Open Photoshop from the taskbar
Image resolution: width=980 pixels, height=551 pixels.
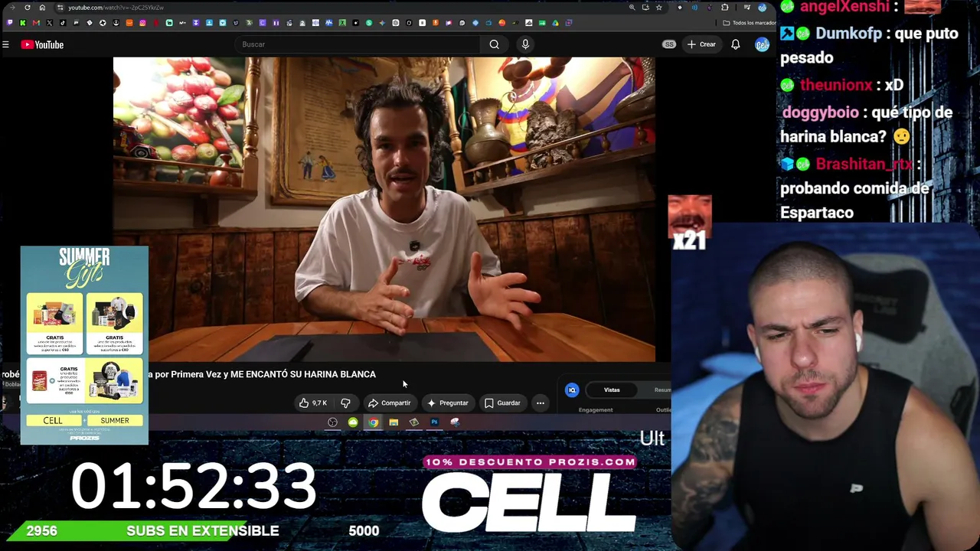434,422
